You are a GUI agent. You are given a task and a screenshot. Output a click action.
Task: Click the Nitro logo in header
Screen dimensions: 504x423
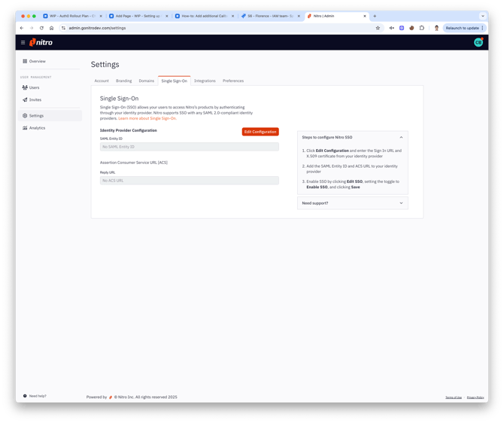41,43
